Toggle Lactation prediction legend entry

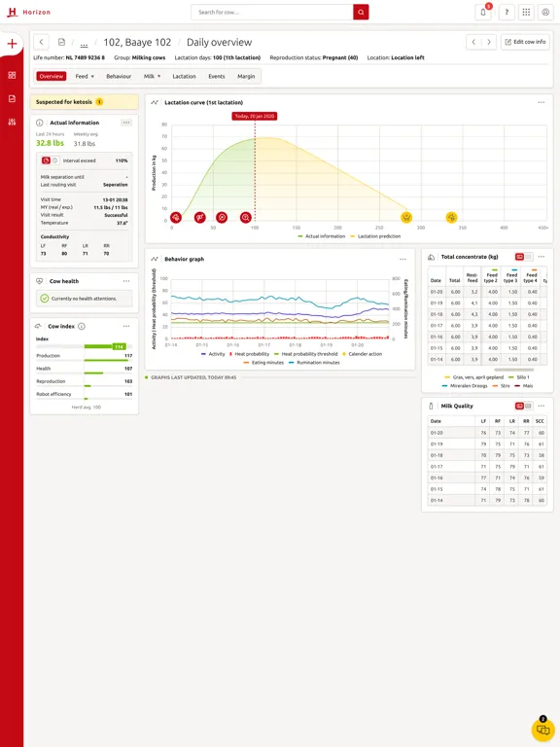(x=375, y=236)
